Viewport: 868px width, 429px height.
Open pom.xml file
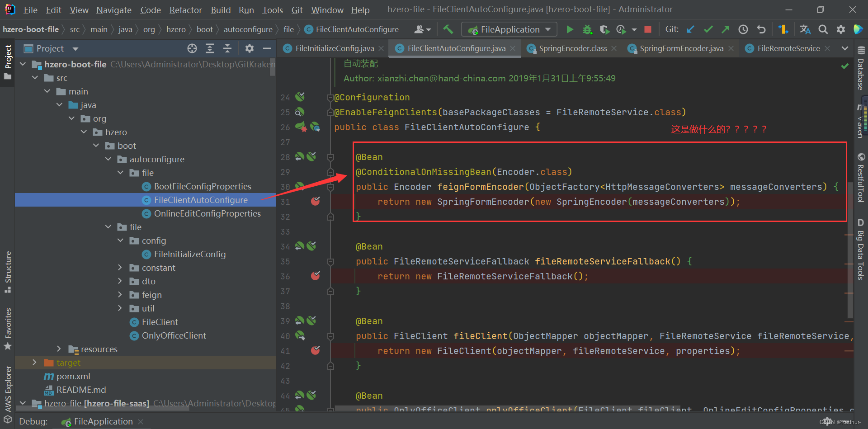click(x=73, y=376)
